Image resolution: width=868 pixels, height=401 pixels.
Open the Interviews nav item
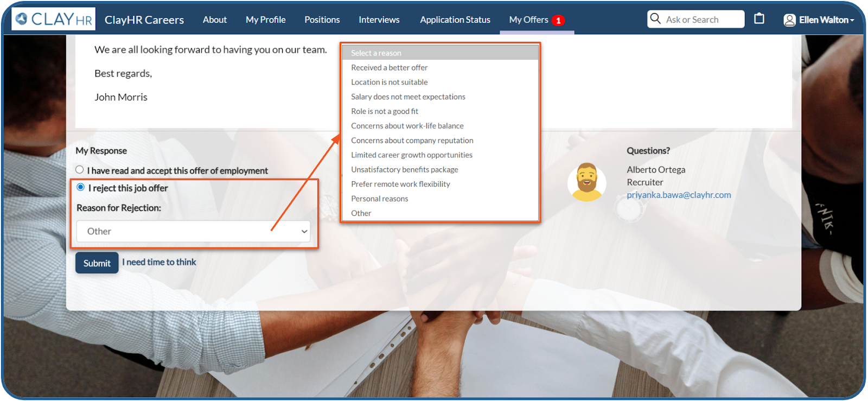point(379,20)
